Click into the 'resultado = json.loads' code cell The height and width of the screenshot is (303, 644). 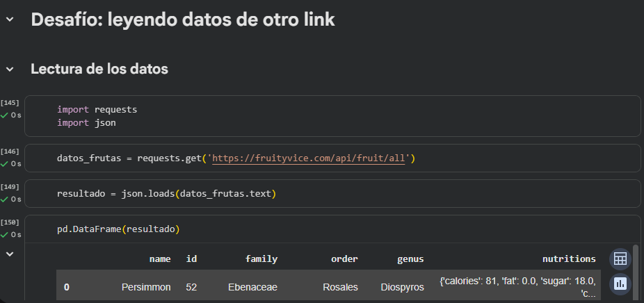[x=332, y=193]
